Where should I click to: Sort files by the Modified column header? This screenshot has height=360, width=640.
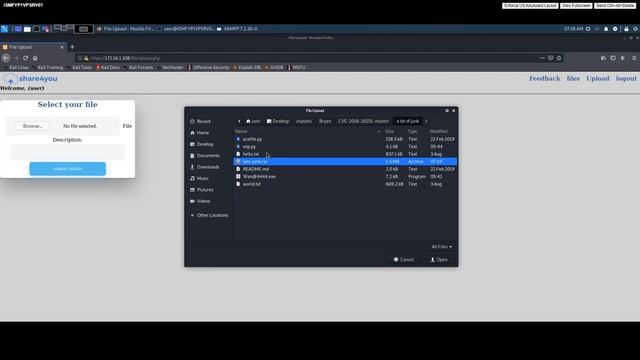point(439,131)
